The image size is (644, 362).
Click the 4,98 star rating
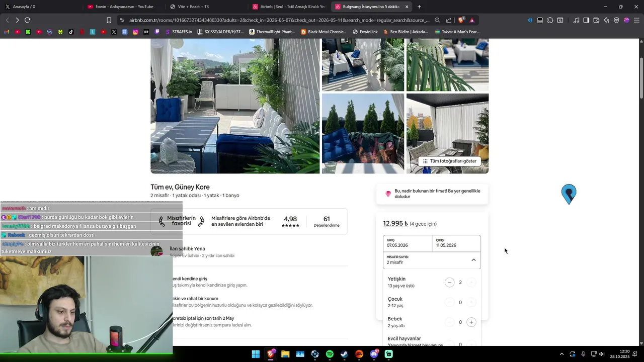290,222
